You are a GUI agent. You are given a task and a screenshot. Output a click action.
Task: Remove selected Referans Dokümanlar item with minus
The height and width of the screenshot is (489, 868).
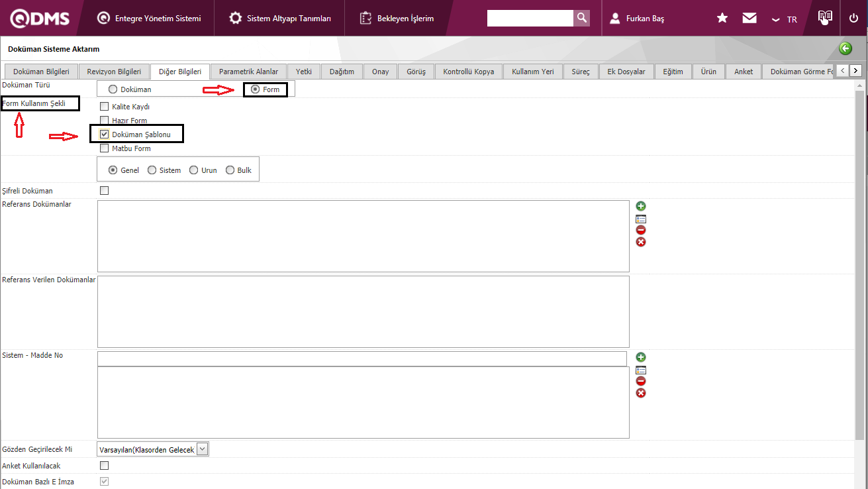(641, 230)
